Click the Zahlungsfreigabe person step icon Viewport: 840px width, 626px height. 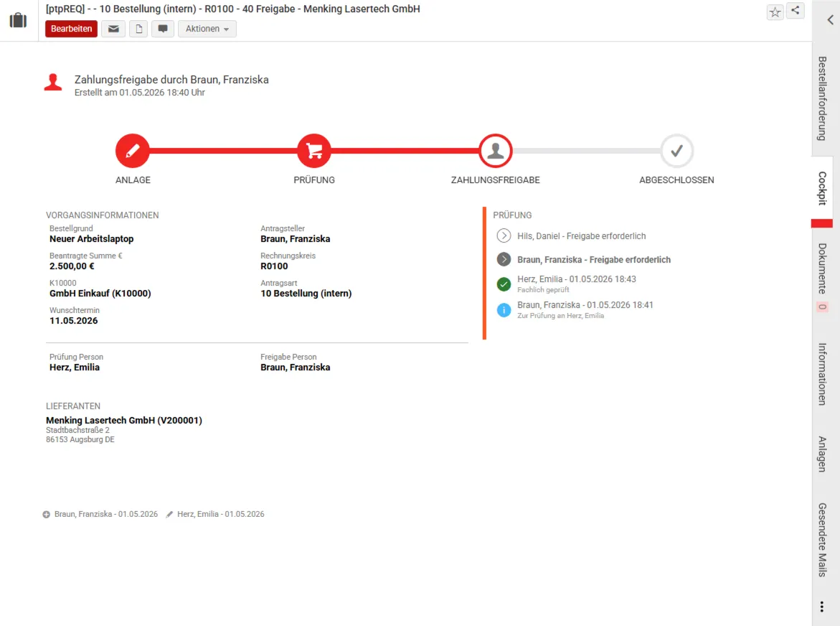coord(496,151)
